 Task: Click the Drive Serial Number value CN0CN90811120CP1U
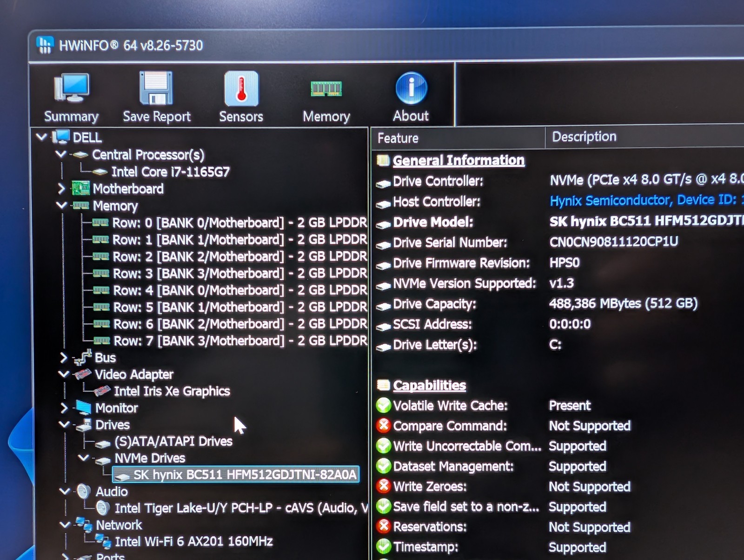614,241
